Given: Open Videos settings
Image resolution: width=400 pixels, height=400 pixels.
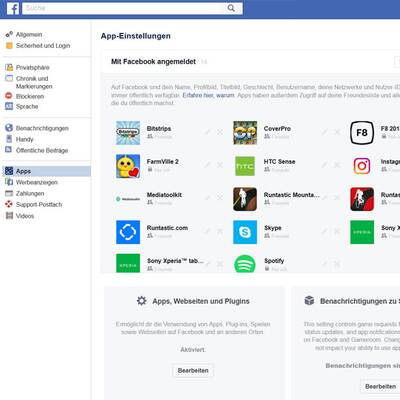Looking at the screenshot, I should coord(25,216).
